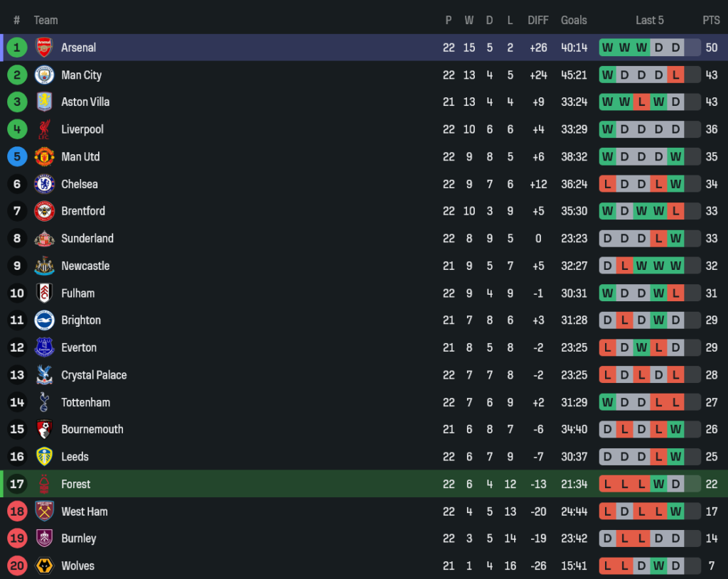Click the Everton club crest

[44, 347]
